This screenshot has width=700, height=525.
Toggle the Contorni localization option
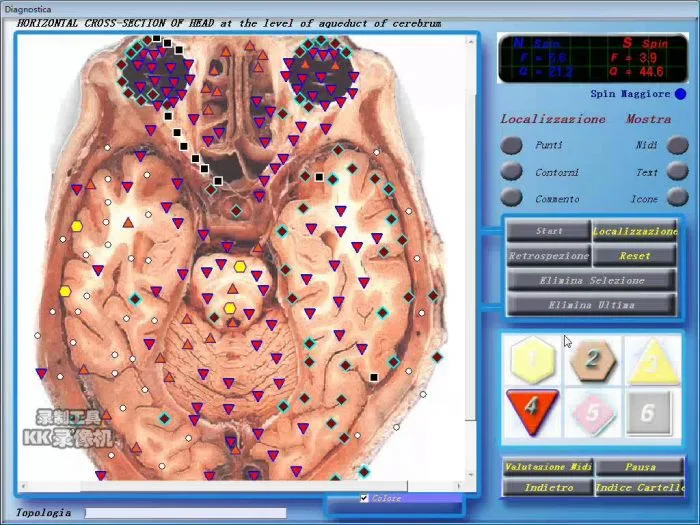click(x=512, y=172)
